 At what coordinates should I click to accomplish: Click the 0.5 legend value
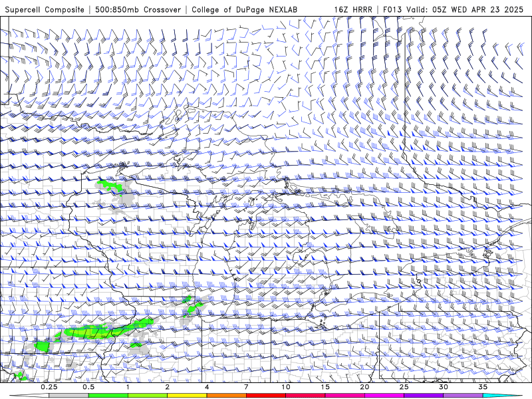click(x=88, y=387)
